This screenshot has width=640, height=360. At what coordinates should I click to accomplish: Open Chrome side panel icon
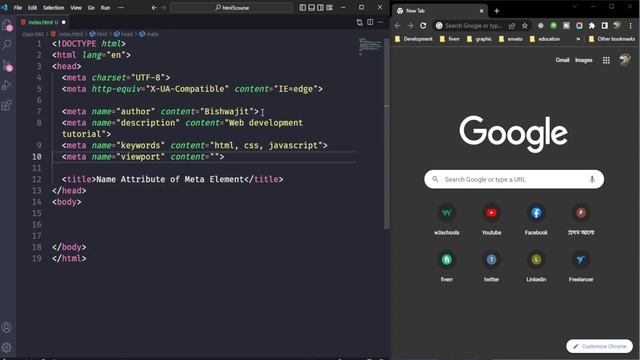(604, 26)
